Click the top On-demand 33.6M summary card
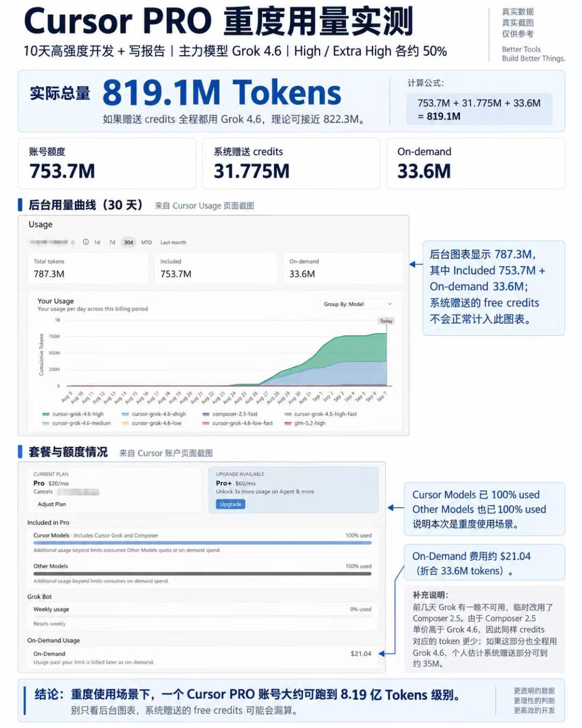 [x=475, y=163]
